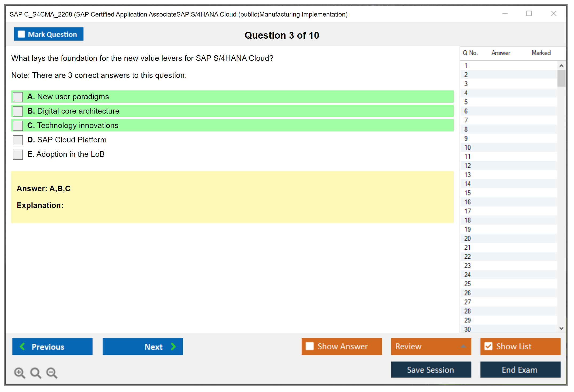Toggle the Mark Question checkbox
The height and width of the screenshot is (392, 574).
click(21, 34)
